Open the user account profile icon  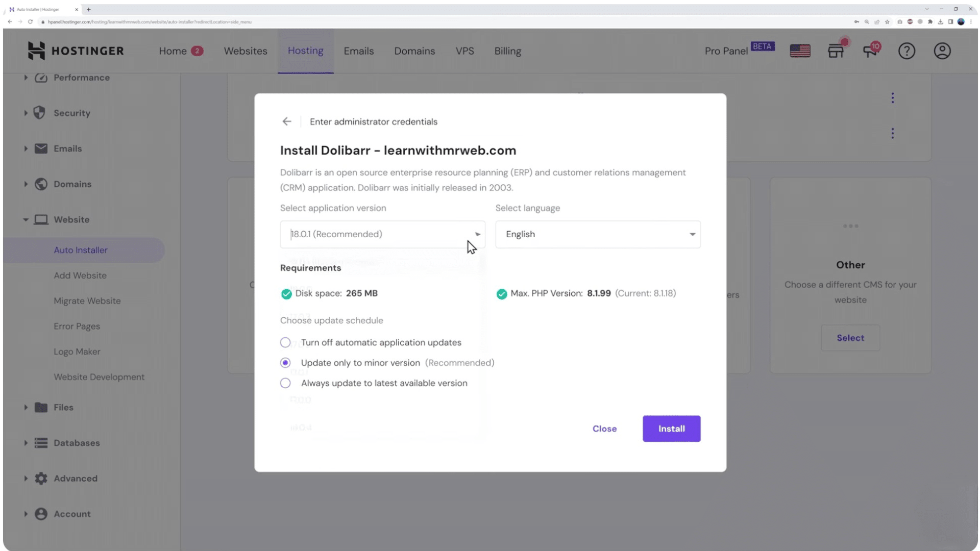coord(942,51)
